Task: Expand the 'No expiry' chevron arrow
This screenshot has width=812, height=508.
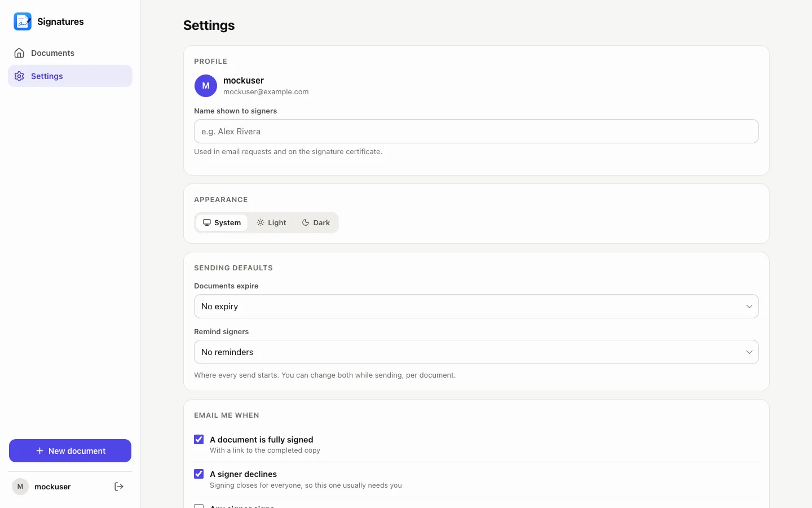Action: (x=749, y=306)
